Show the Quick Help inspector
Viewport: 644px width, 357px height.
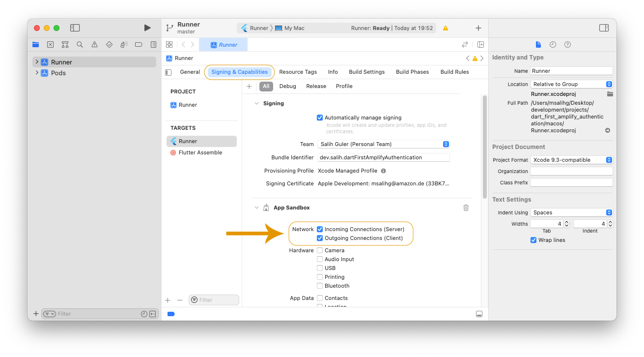tap(567, 44)
